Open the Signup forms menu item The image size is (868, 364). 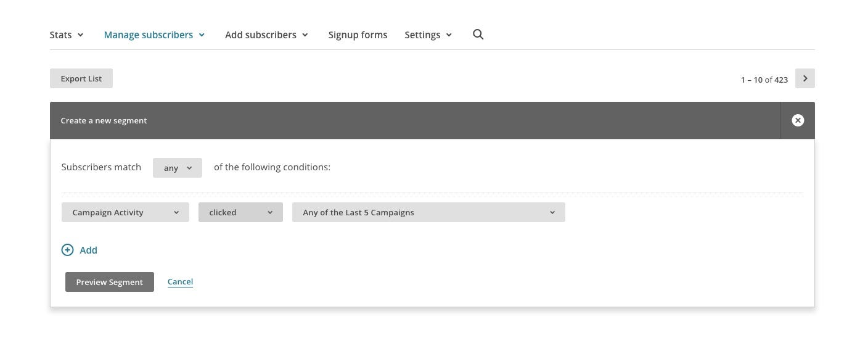pyautogui.click(x=358, y=35)
